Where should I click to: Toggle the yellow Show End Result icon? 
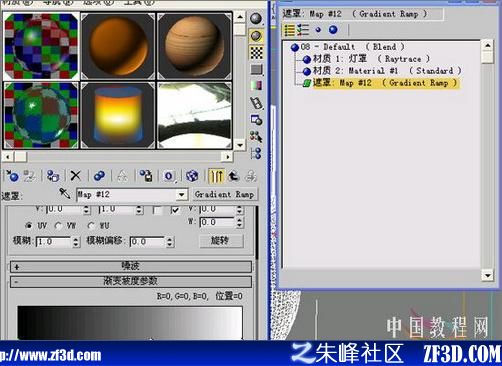tap(216, 176)
